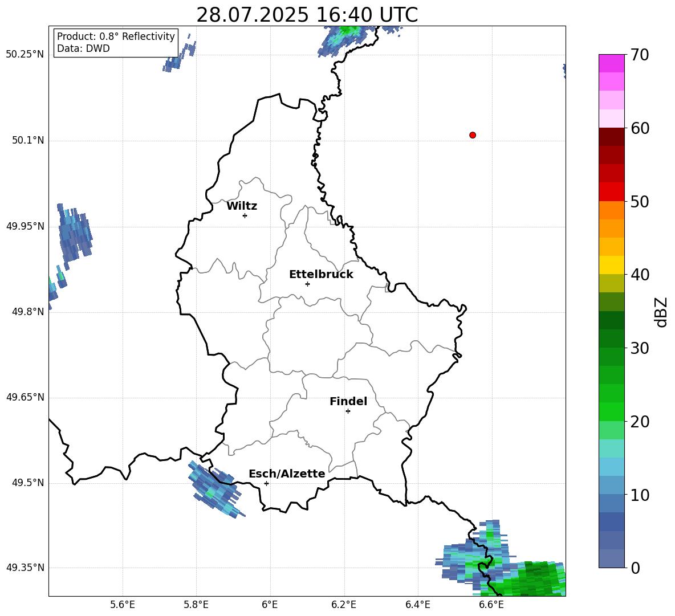Viewport: 675px width, 616px height.
Task: Click the 6.2°E longitude label
Action: [x=344, y=605]
